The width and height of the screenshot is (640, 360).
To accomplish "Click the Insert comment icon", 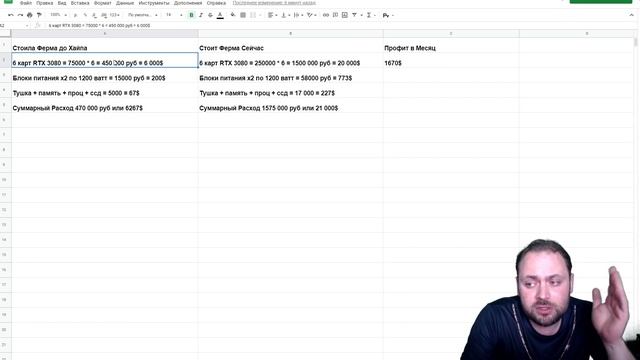I will coord(335,15).
